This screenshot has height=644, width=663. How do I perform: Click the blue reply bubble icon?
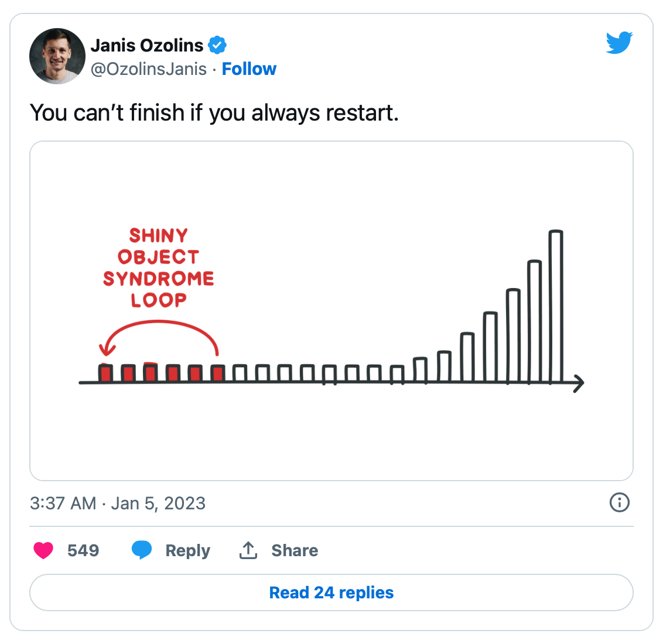pos(142,550)
